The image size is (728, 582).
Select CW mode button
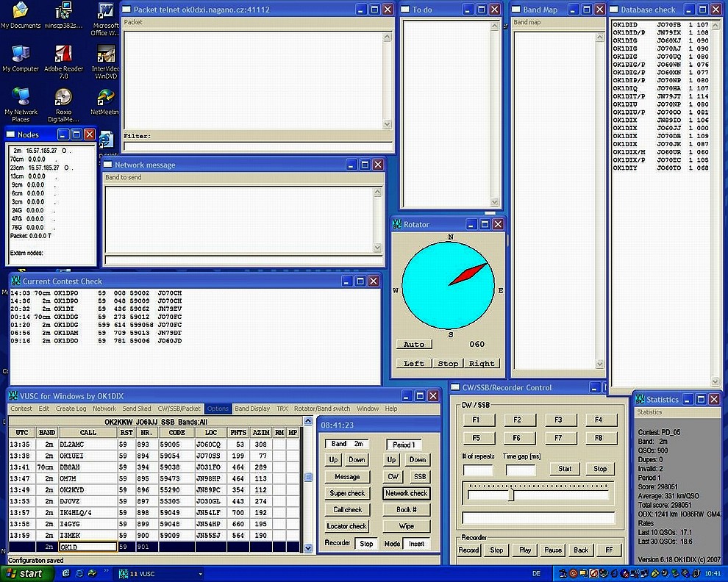393,477
